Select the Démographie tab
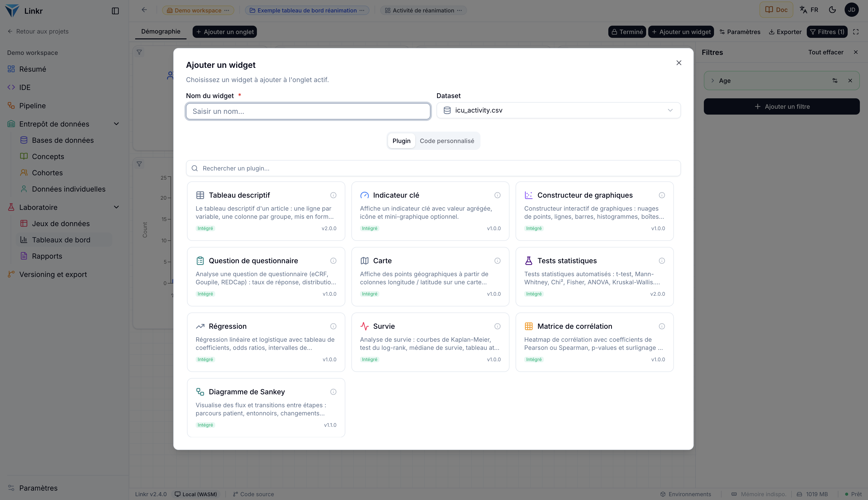This screenshot has height=500, width=868. pos(161,32)
